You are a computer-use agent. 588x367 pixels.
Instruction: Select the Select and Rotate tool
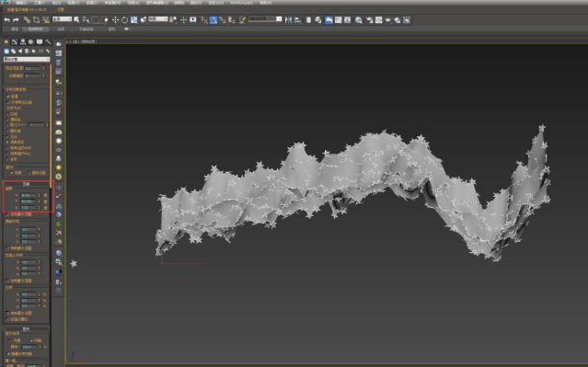pyautogui.click(x=124, y=20)
